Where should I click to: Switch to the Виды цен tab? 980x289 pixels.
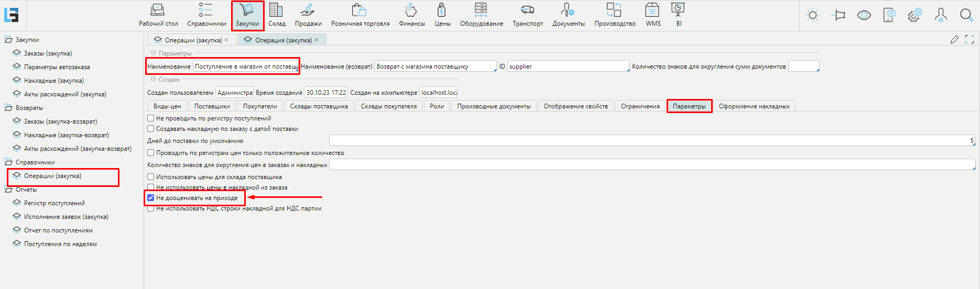167,106
